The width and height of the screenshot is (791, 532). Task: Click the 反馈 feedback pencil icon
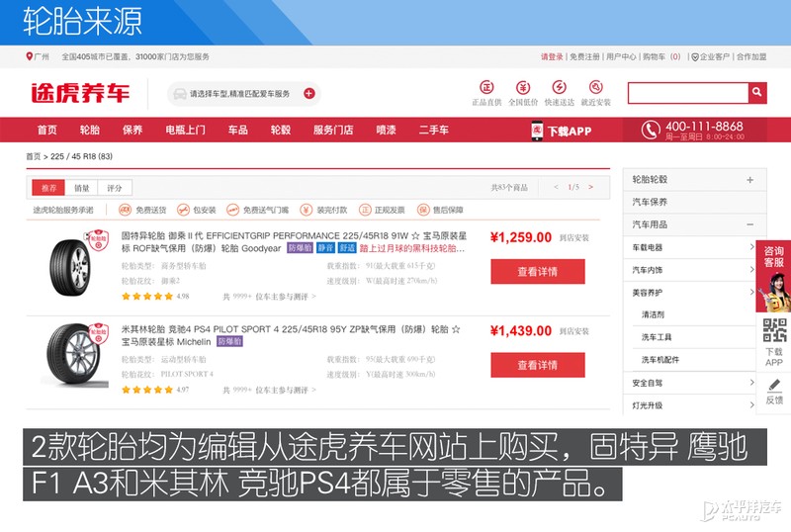pyautogui.click(x=774, y=385)
